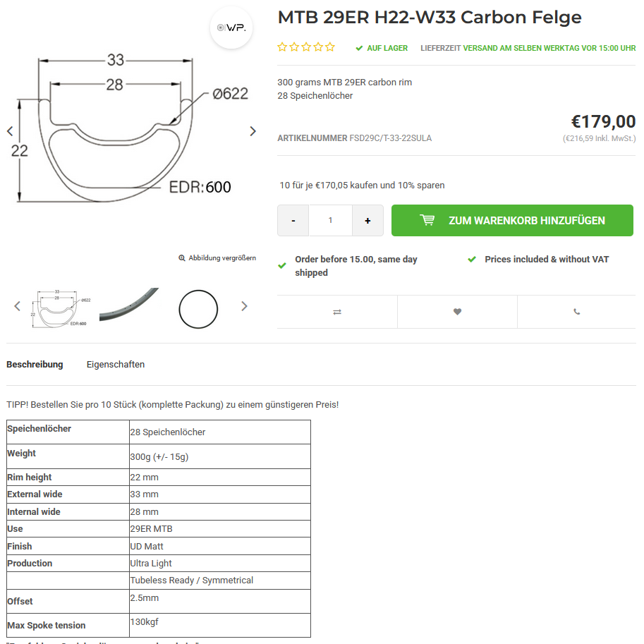The width and height of the screenshot is (644, 644).
Task: Select the Beschreibung tab
Action: click(x=35, y=365)
